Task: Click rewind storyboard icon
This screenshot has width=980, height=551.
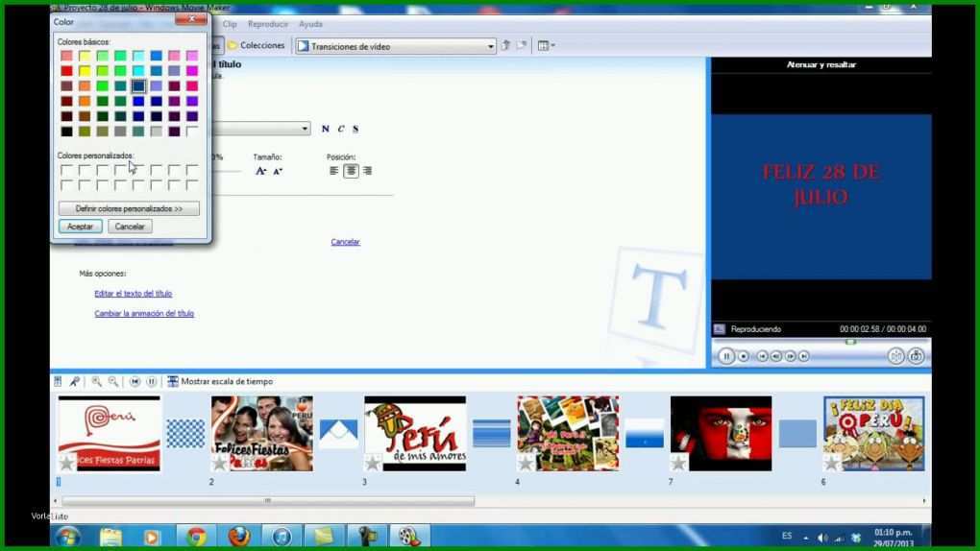Action: coord(135,381)
